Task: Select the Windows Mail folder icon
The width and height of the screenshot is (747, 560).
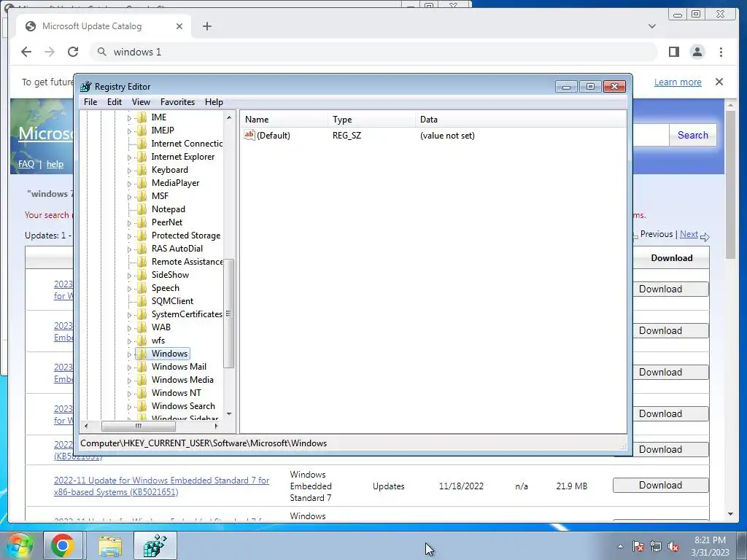Action: 142,367
